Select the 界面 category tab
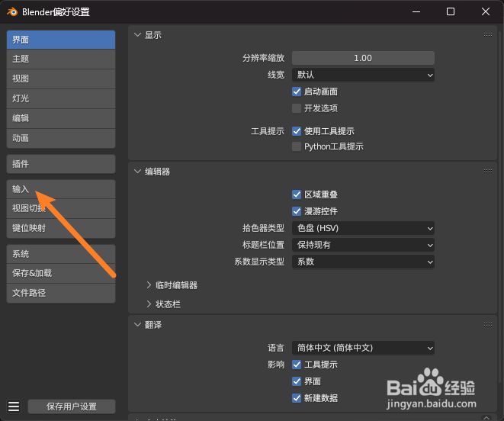The height and width of the screenshot is (421, 504). 61,40
